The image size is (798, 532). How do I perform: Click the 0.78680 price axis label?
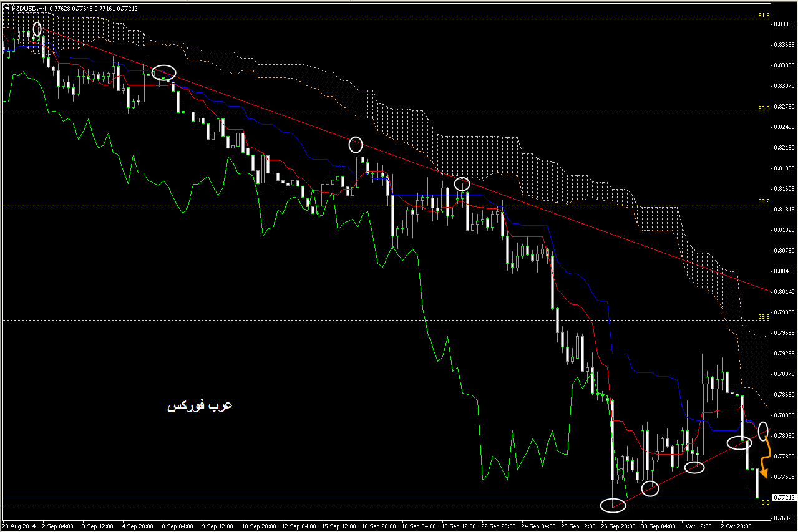785,395
